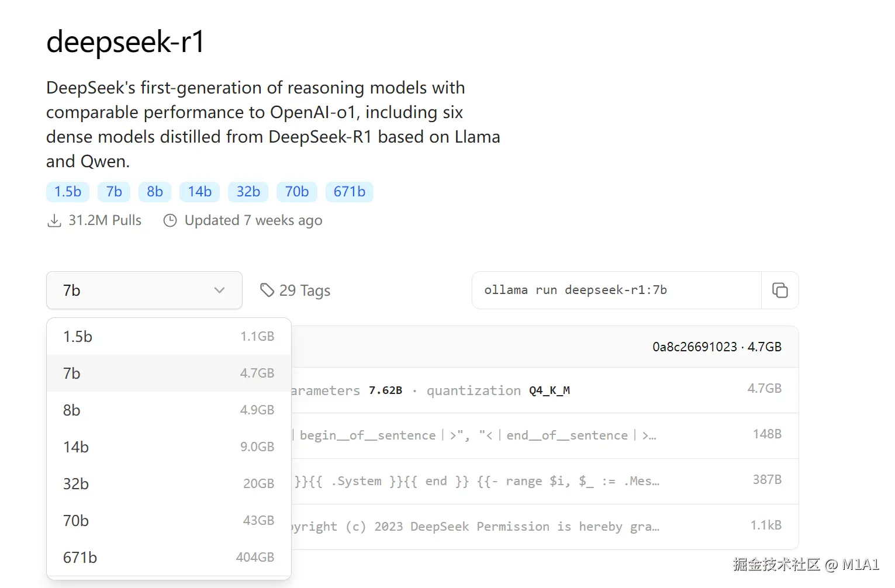Pick 14b from the size list
895x588 pixels.
(168, 447)
